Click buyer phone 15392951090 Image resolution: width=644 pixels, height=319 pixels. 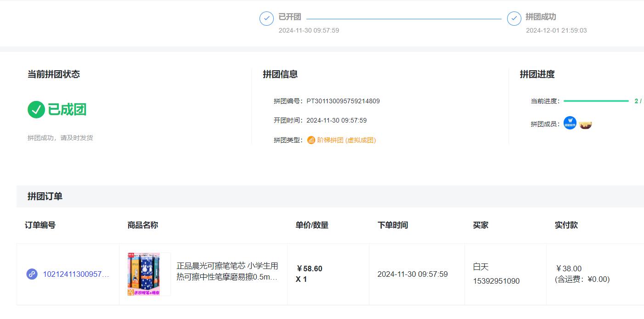point(497,281)
